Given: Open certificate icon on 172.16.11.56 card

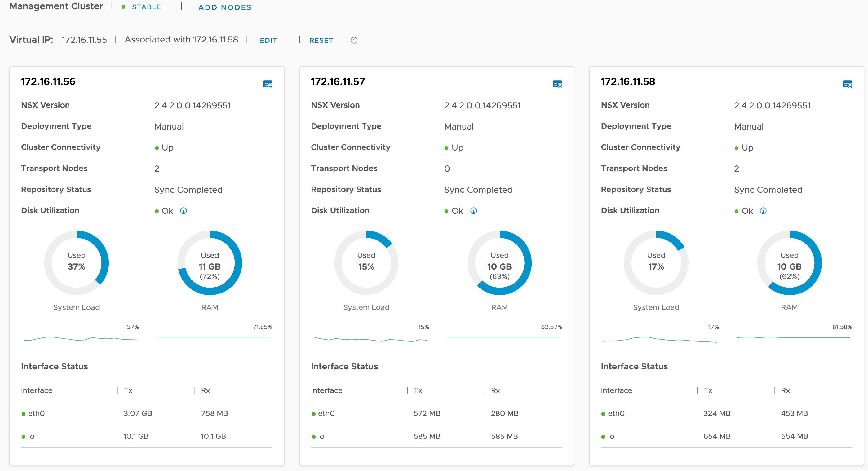Looking at the screenshot, I should click(268, 84).
